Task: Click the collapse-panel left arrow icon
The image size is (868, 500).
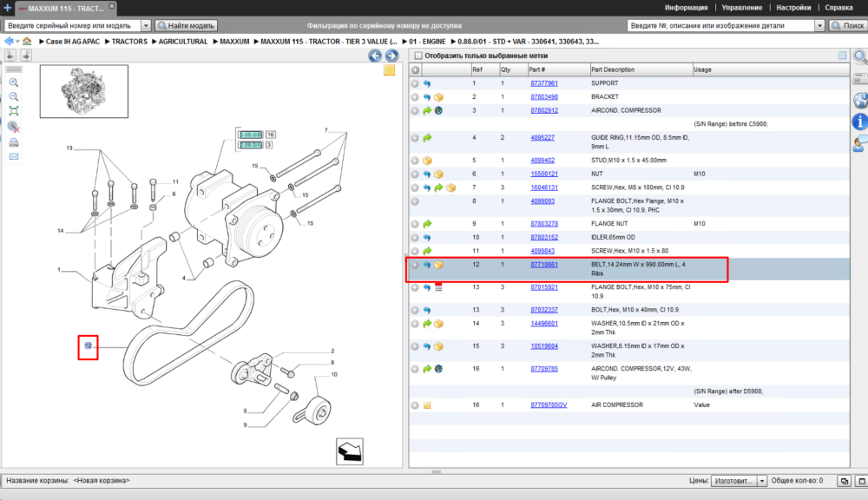Action: click(10, 55)
